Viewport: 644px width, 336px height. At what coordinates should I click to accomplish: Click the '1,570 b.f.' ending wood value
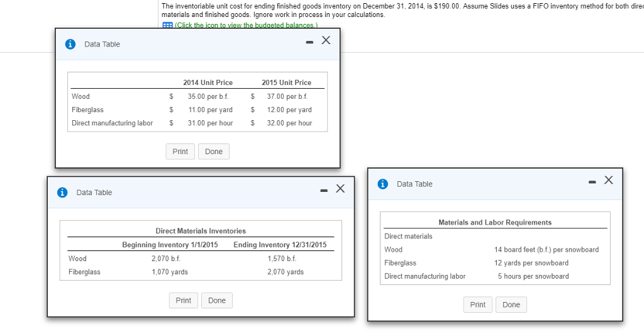point(282,259)
